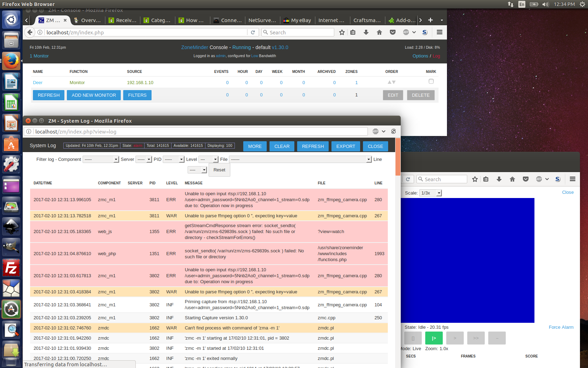Open hamburger menu in watch window
Image resolution: width=588 pixels, height=368 pixels.
tap(573, 179)
